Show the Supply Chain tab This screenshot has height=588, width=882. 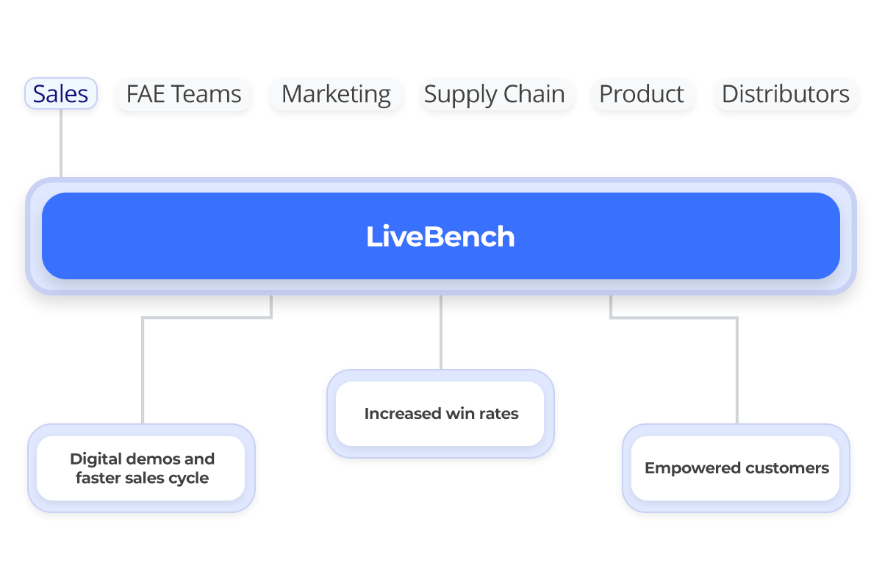coord(495,94)
